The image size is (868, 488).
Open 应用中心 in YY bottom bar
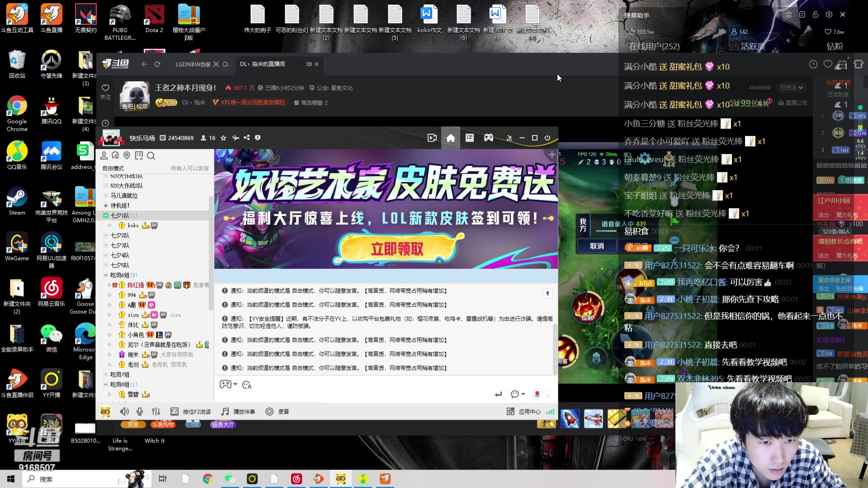524,412
